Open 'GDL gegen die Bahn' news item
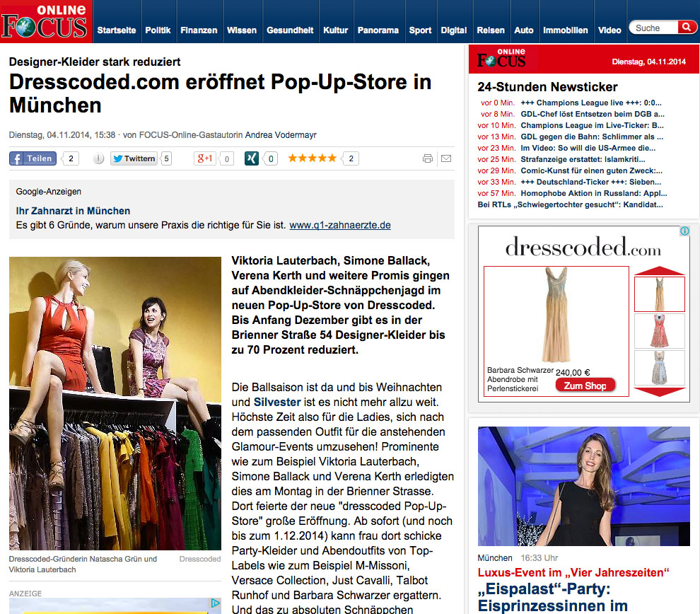The width and height of the screenshot is (700, 614). [592, 137]
